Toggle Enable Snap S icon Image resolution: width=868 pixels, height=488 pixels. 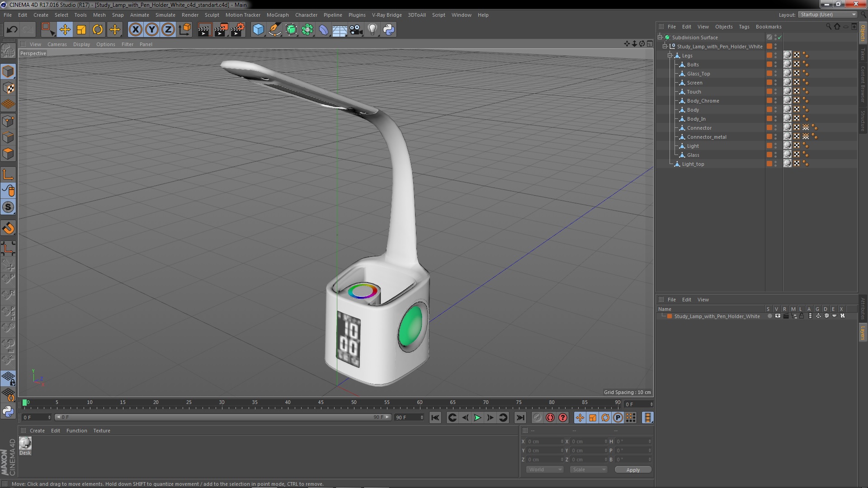(x=8, y=207)
